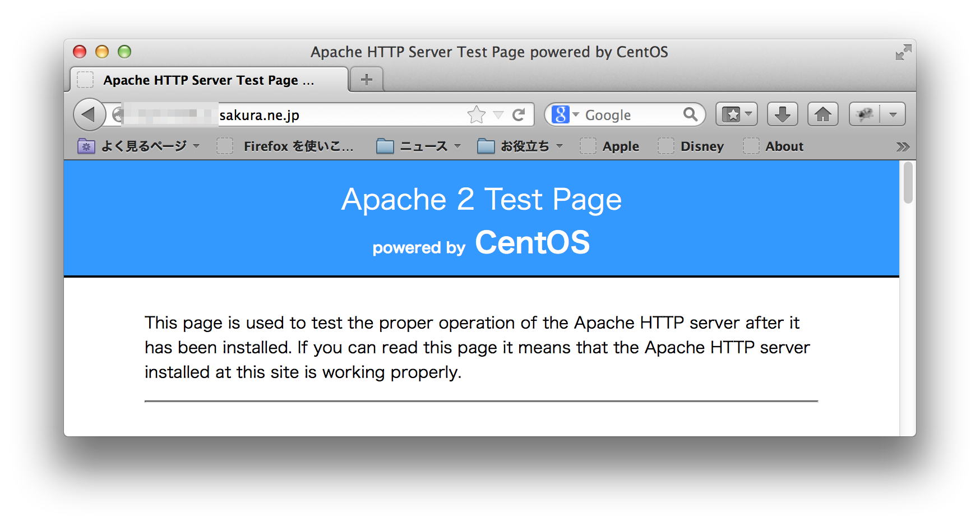The width and height of the screenshot is (980, 525).
Task: Go to the home page icon
Action: pyautogui.click(x=822, y=114)
